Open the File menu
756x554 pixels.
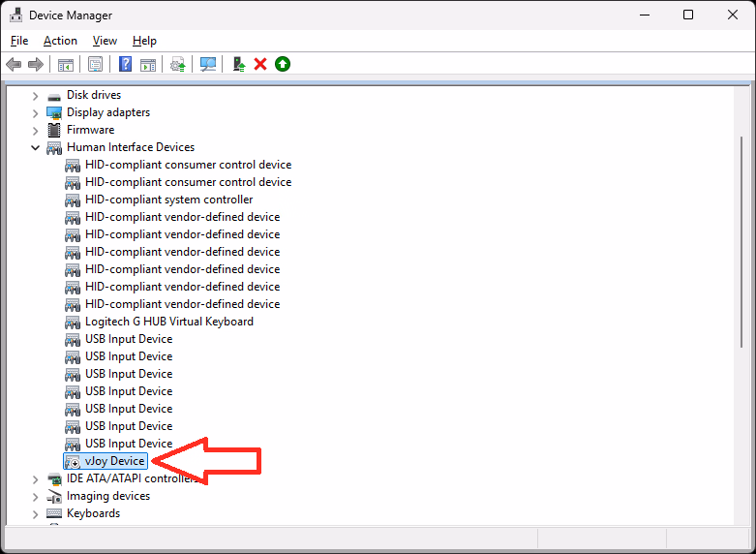click(19, 41)
